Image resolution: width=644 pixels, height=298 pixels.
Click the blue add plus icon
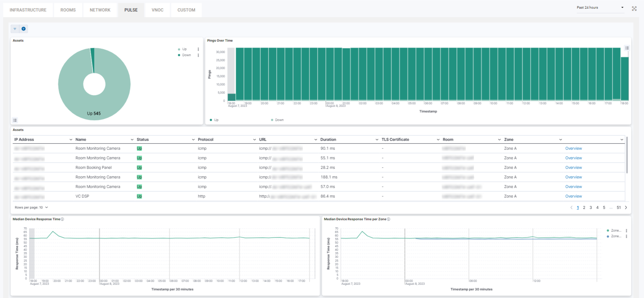(x=24, y=29)
